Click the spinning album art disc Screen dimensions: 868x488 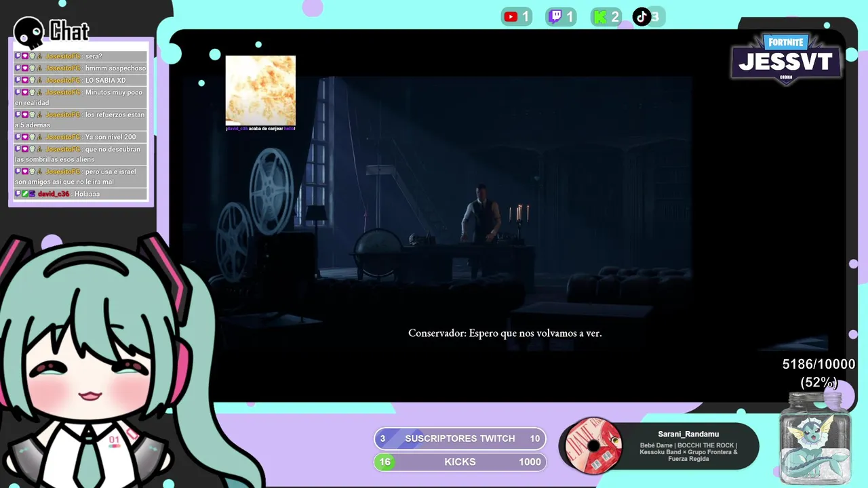[594, 445]
